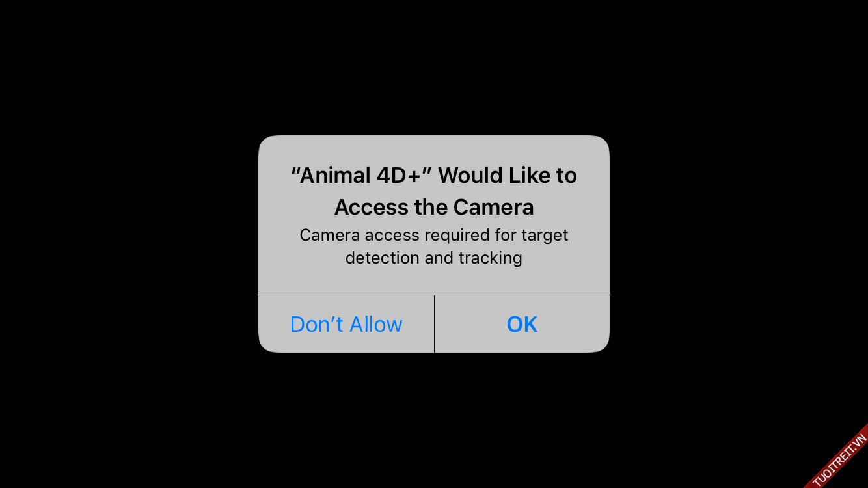The image size is (868, 488).
Task: Click the gray alert panel's empty top margin
Action: 434,148
